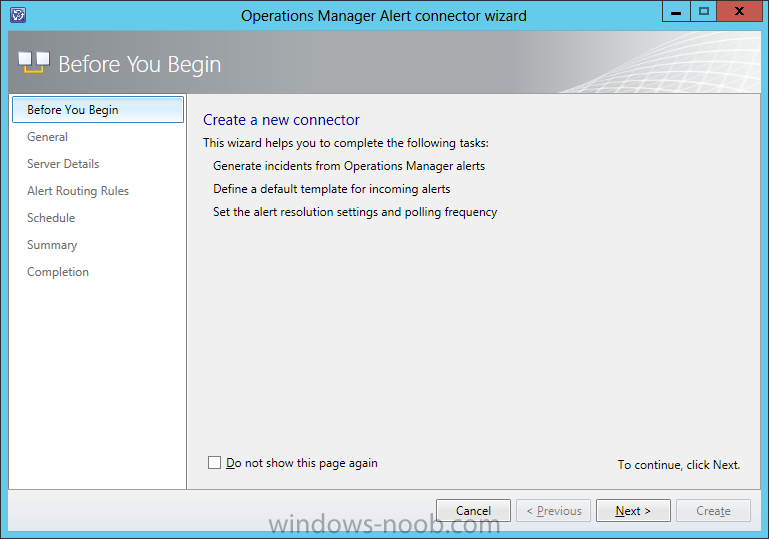Click the To continue, click Next text

[679, 464]
